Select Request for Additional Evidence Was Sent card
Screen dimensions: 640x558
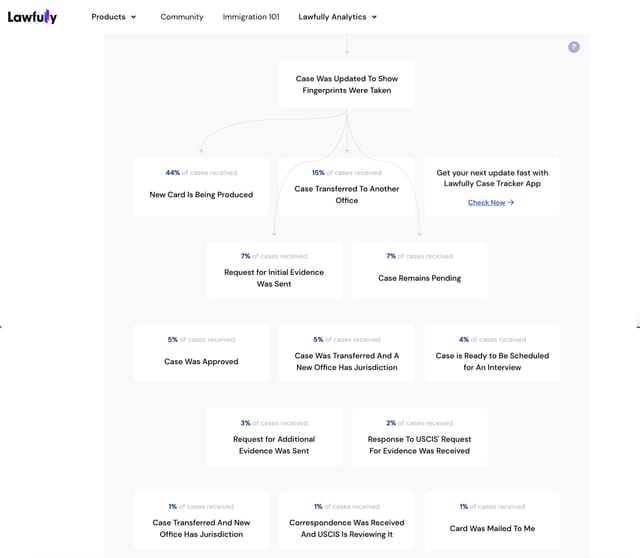(274, 437)
